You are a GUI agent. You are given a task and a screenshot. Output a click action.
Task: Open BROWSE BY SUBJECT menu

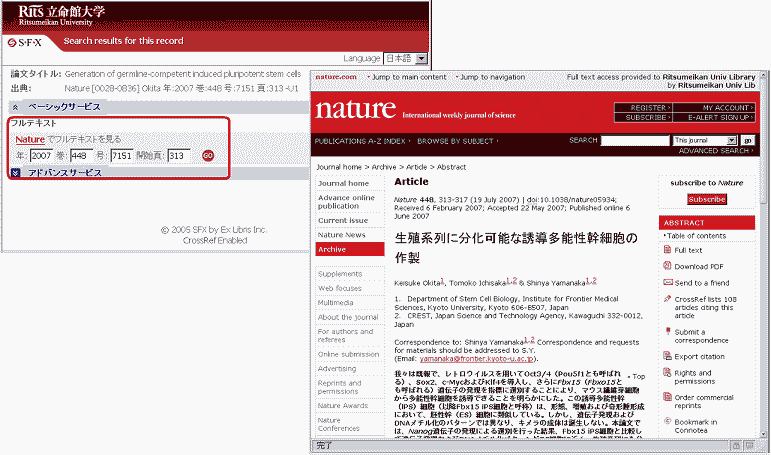click(457, 141)
